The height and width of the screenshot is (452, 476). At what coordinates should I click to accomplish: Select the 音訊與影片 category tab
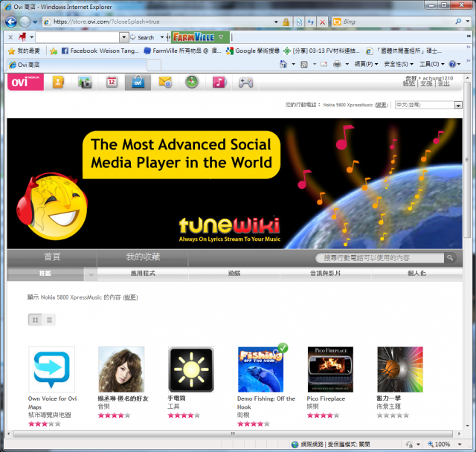(x=326, y=274)
